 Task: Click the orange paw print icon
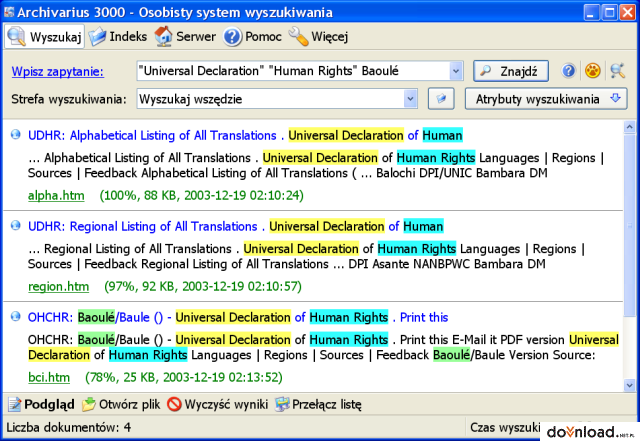593,71
